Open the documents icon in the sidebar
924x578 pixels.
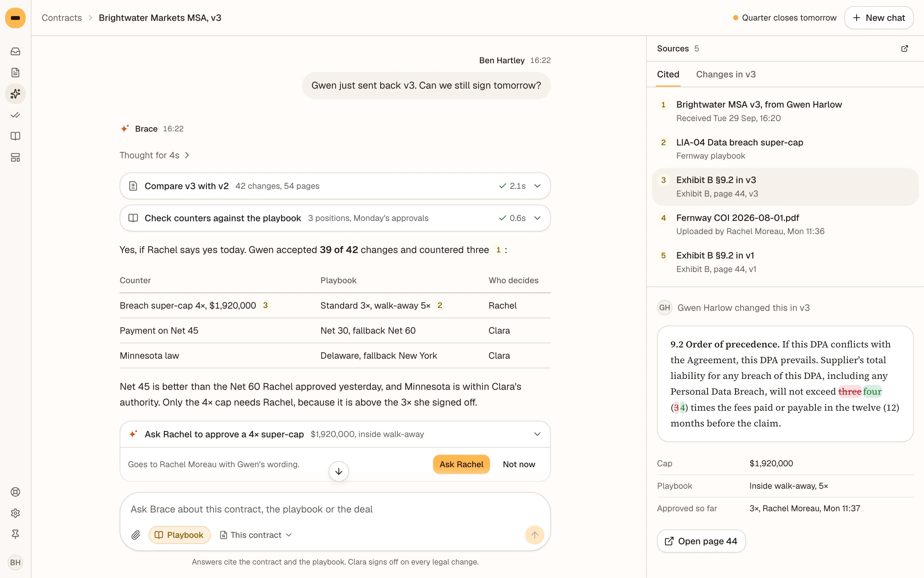pos(15,73)
